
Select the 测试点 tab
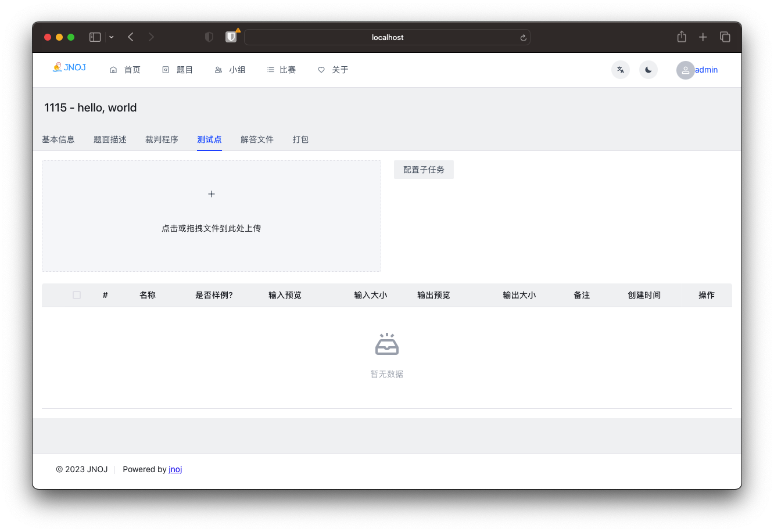coord(209,139)
